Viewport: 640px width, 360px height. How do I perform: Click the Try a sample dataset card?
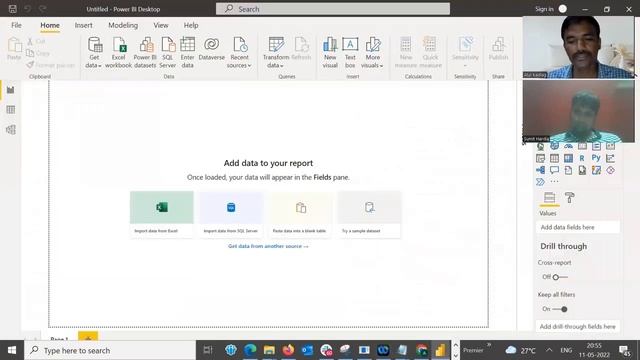(x=369, y=214)
